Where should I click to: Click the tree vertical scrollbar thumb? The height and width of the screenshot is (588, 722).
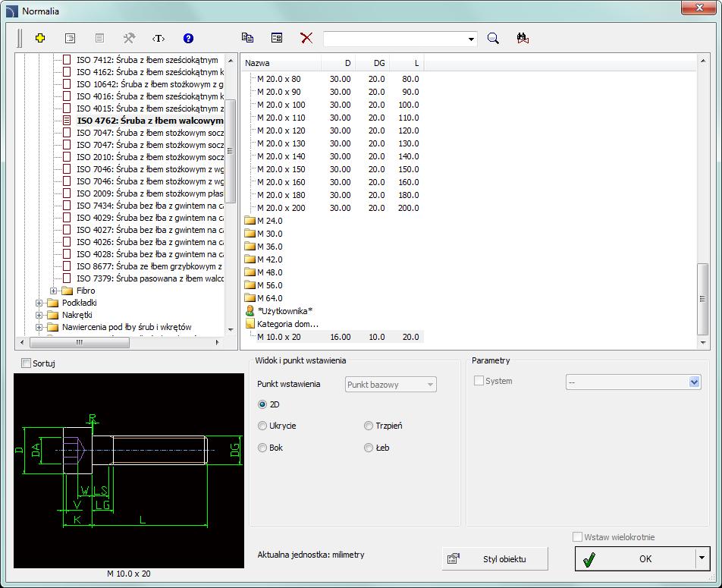point(231,151)
